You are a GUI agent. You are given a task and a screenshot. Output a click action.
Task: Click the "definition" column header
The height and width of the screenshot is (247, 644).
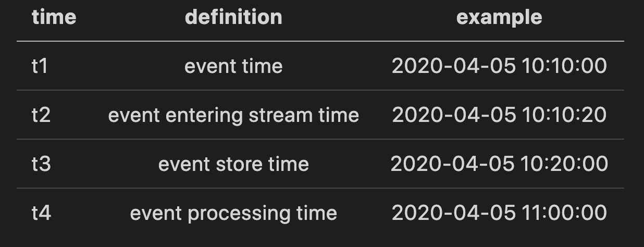[x=233, y=17]
